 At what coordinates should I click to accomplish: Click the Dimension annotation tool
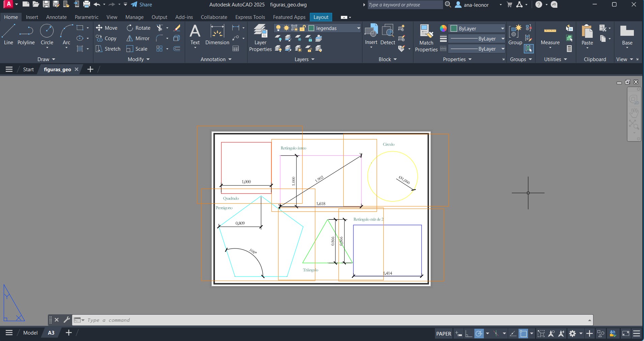point(217,34)
